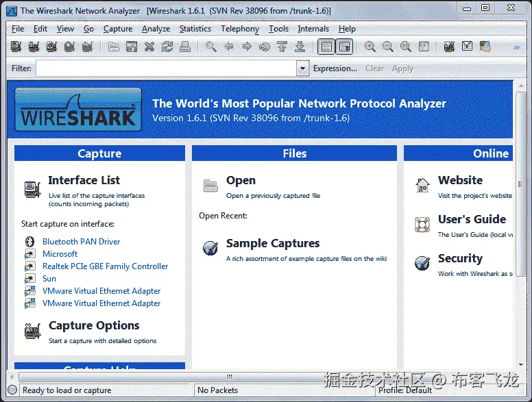The height and width of the screenshot is (402, 532).
Task: Reload the capture file toolbar icon
Action: click(x=167, y=47)
